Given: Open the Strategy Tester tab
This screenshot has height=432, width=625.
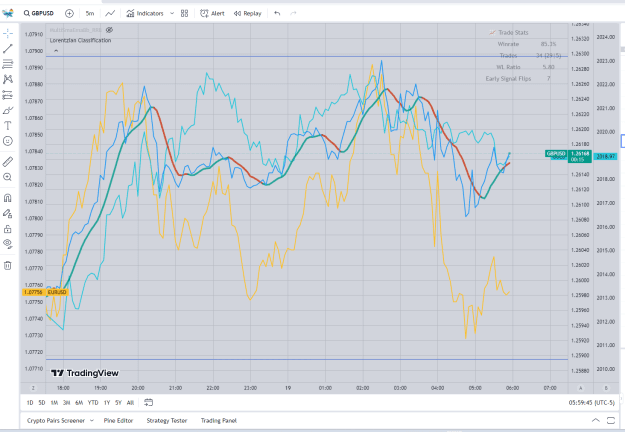Looking at the screenshot, I should tap(167, 420).
